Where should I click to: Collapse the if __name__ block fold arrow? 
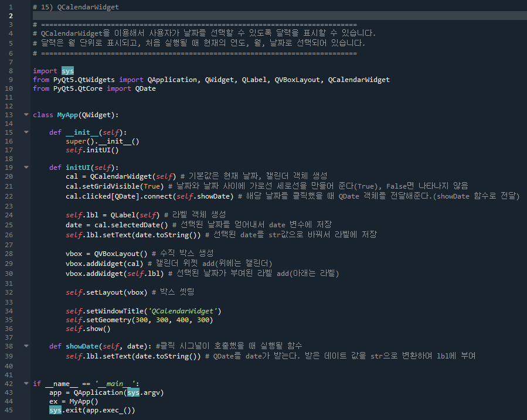[x=26, y=383]
